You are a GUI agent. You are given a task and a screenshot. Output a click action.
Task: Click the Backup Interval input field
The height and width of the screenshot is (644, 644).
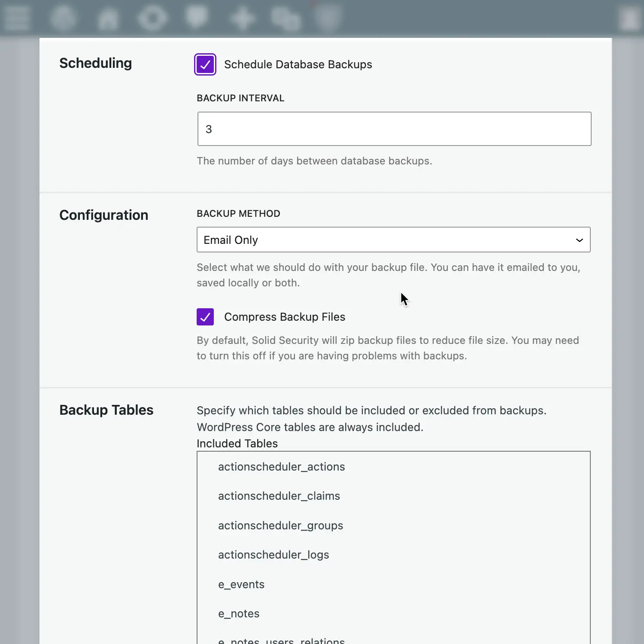point(394,129)
